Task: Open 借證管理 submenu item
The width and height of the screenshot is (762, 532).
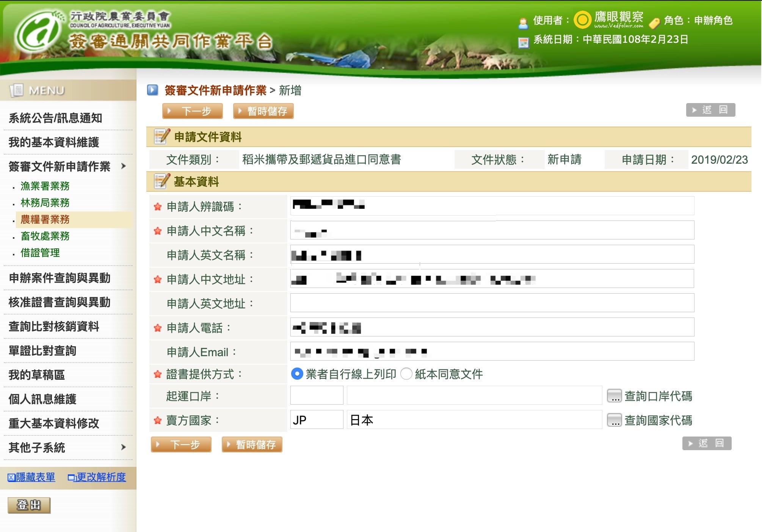Action: pyautogui.click(x=40, y=253)
